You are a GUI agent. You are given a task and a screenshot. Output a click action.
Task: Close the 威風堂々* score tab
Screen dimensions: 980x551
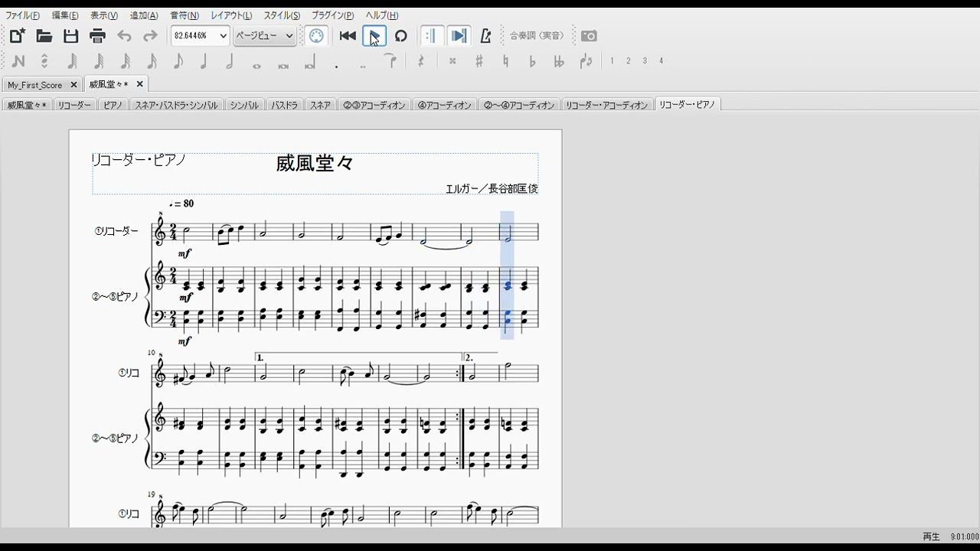140,84
